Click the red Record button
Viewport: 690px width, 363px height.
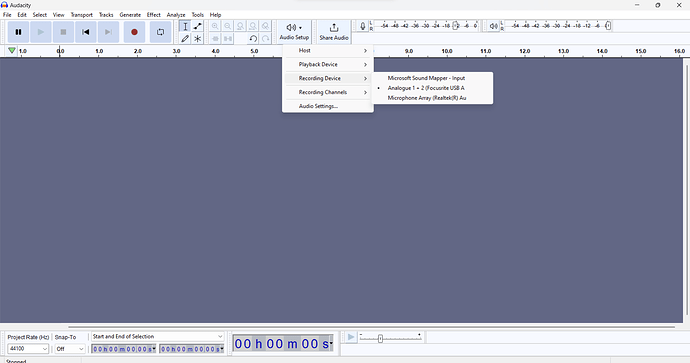[134, 32]
